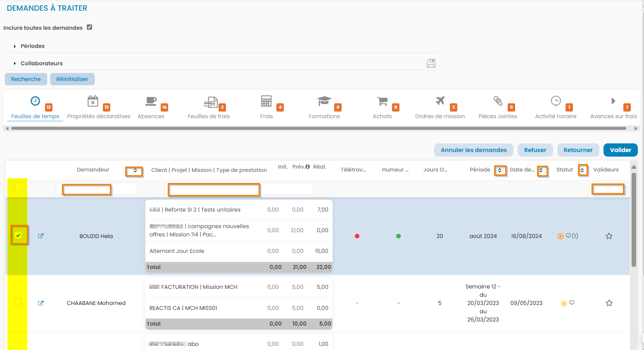
Task: Deselect the BOUZID Hela row checkbox
Action: point(19,236)
